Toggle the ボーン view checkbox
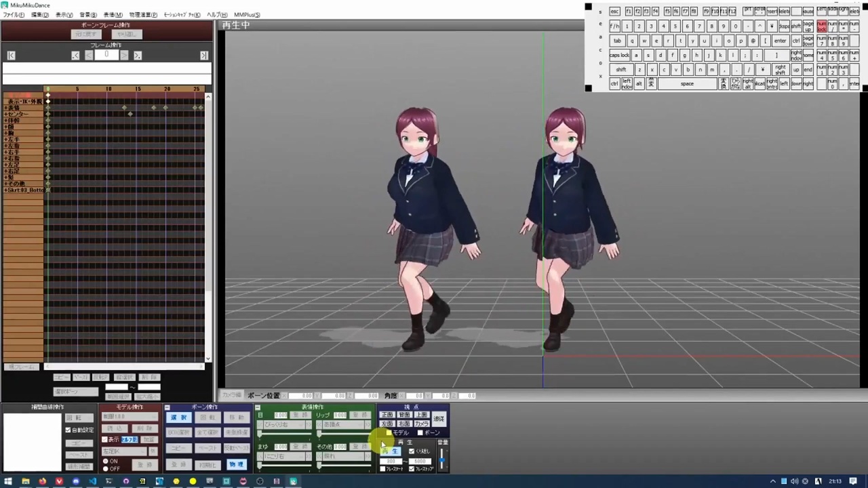The image size is (868, 488). 420,433
